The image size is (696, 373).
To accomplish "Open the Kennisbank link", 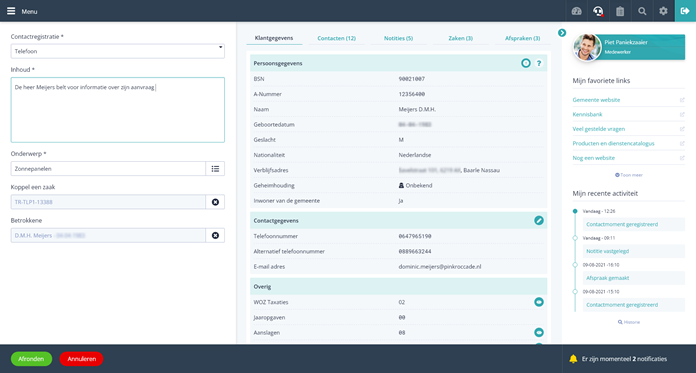I will (587, 115).
